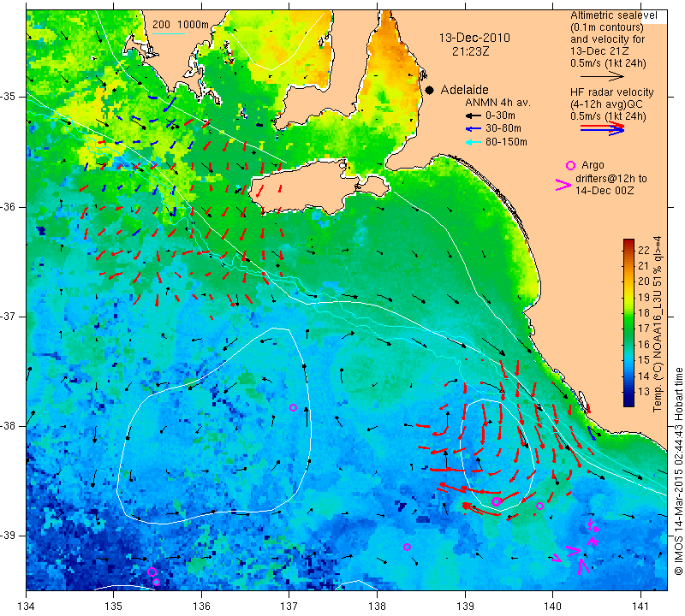Click the Argo magenta circle legend symbol
This screenshot has height=616, width=685.
coord(570,165)
